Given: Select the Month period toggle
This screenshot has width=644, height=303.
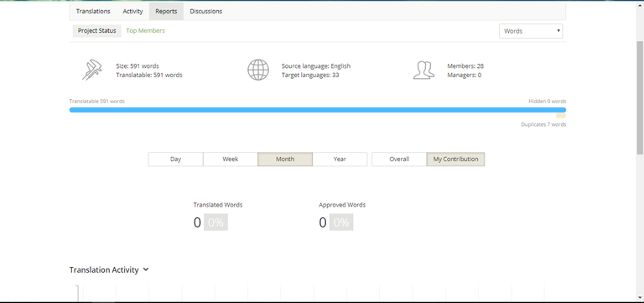Looking at the screenshot, I should 285,159.
